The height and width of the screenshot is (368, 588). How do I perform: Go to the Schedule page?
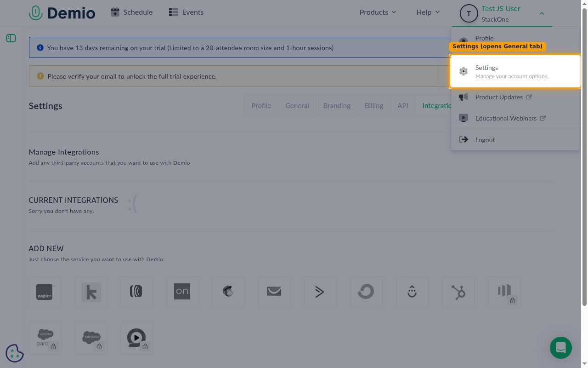pyautogui.click(x=132, y=12)
